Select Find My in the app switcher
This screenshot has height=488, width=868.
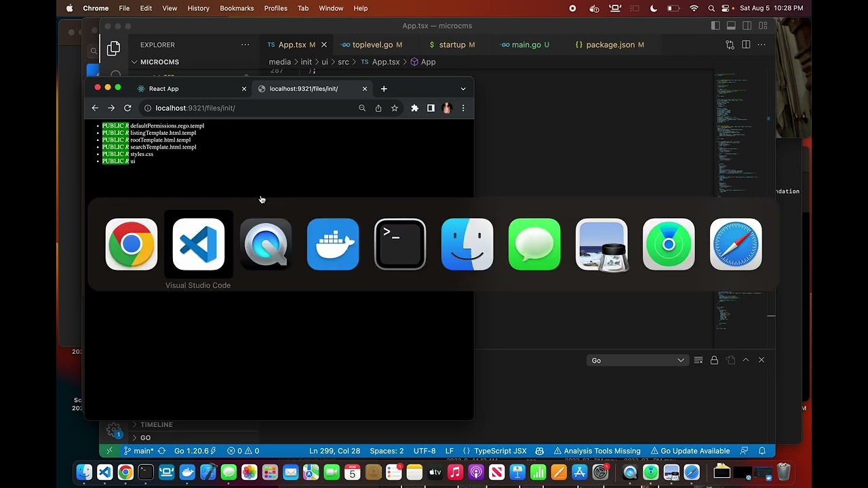(x=669, y=245)
